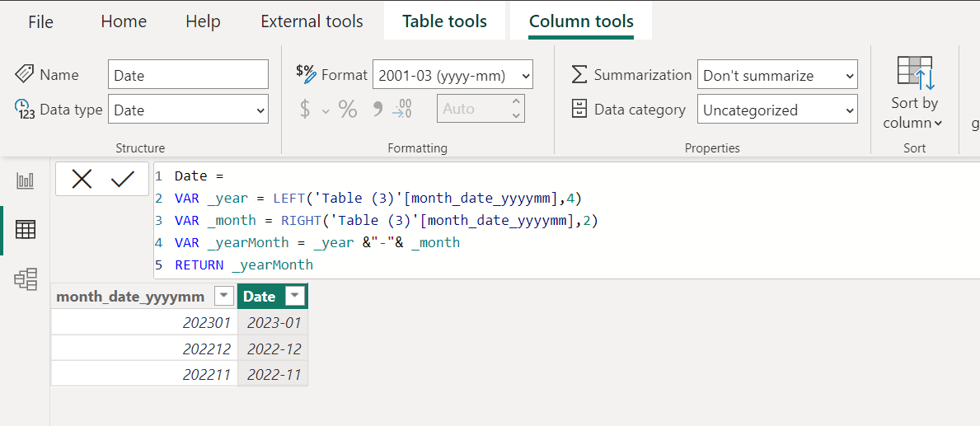Commit formula with the checkmark icon
Screen dimensions: 980x426
(x=123, y=180)
